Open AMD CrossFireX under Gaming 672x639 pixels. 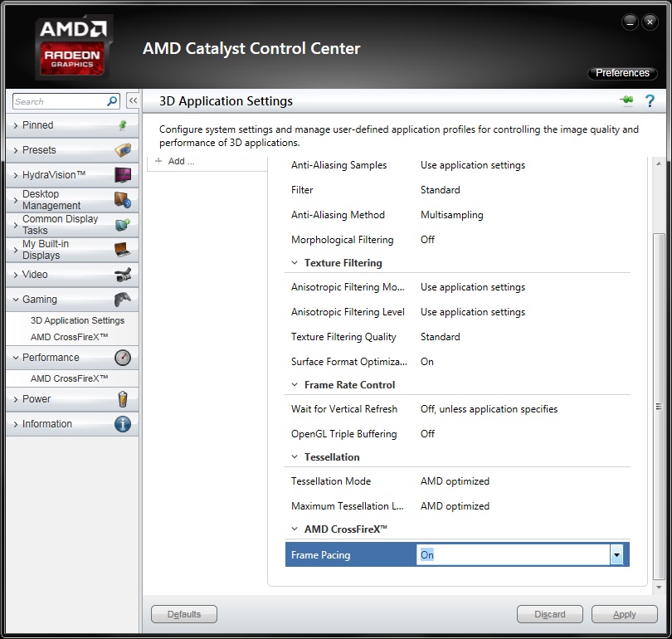pyautogui.click(x=69, y=337)
